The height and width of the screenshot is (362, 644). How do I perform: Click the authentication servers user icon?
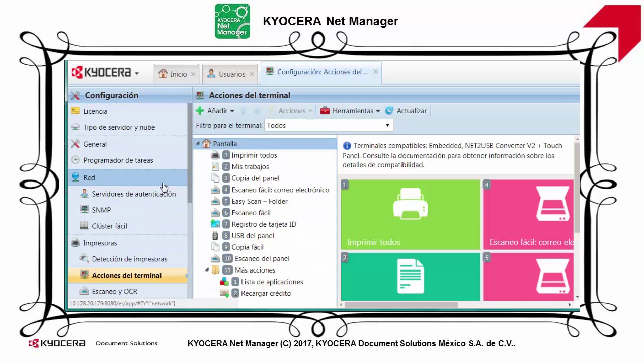click(x=84, y=193)
